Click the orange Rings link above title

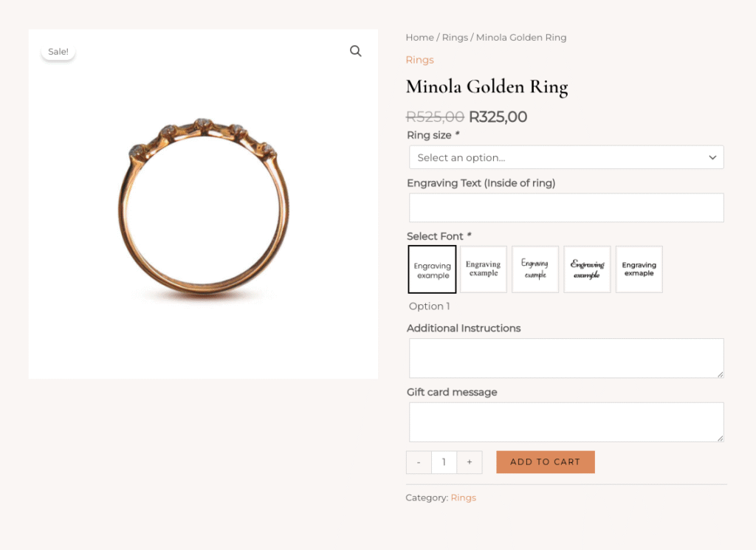(419, 60)
